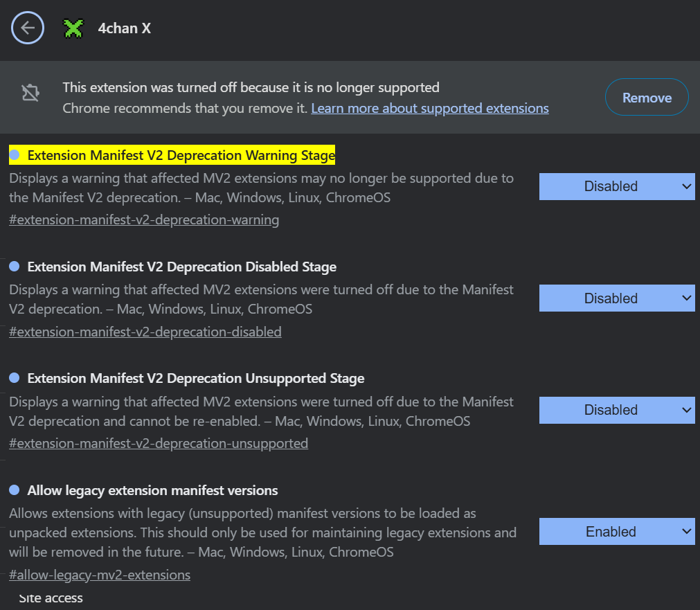Remove the unsupported extension
Screen dimensions: 700x610
647,98
